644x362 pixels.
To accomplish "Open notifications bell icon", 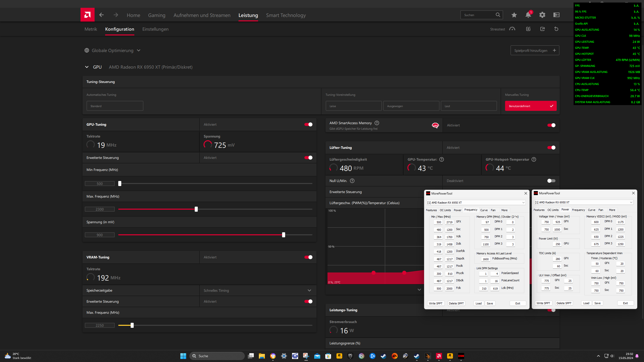I will click(528, 15).
